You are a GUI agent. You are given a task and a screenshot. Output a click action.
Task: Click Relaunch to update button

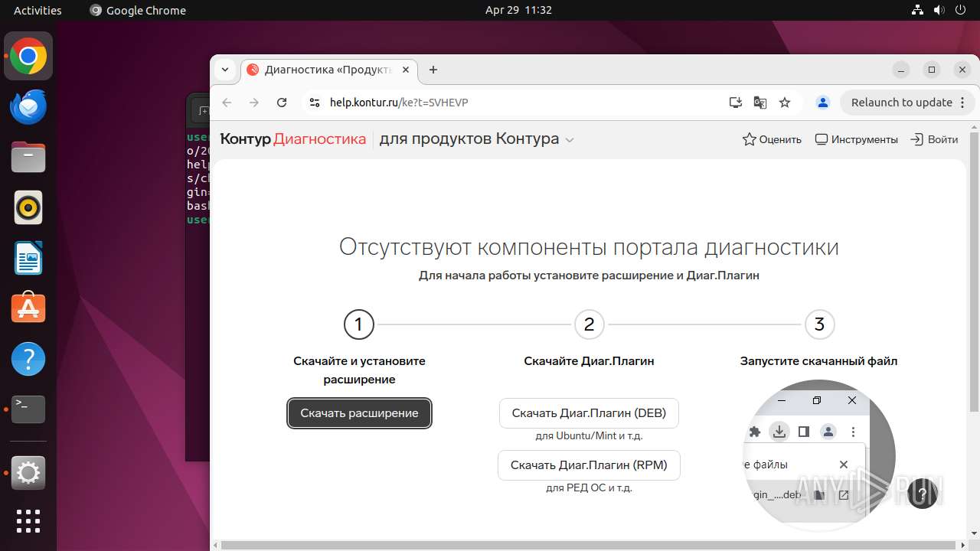point(902,103)
